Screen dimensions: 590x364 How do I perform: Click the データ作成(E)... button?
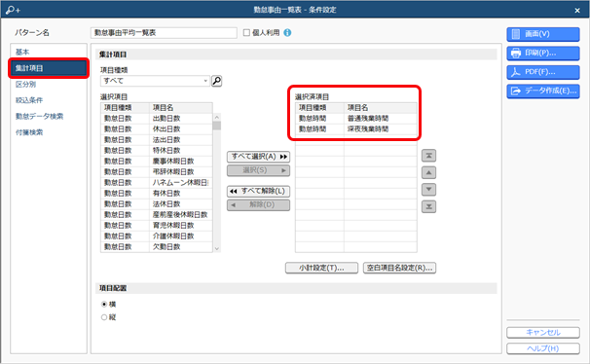(543, 91)
